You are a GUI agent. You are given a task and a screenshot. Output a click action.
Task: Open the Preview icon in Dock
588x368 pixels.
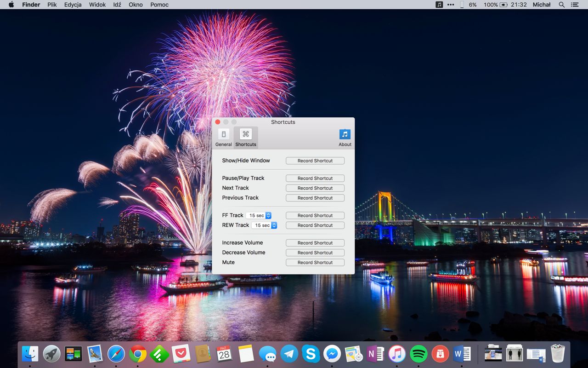tap(354, 354)
